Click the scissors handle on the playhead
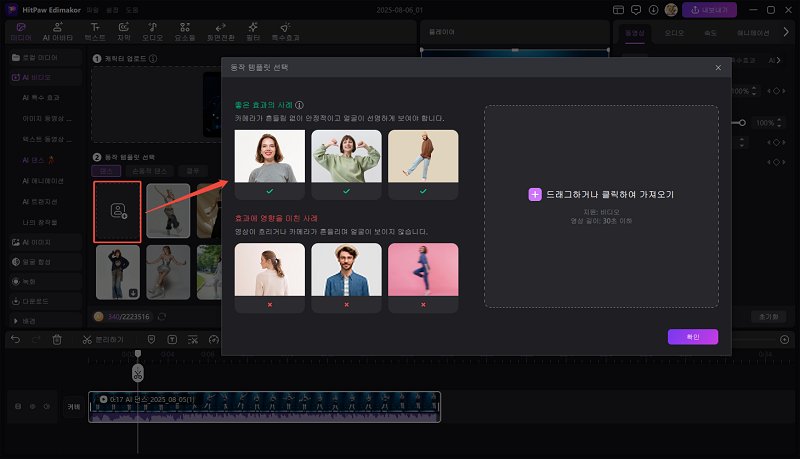The image size is (800, 459). coord(138,373)
